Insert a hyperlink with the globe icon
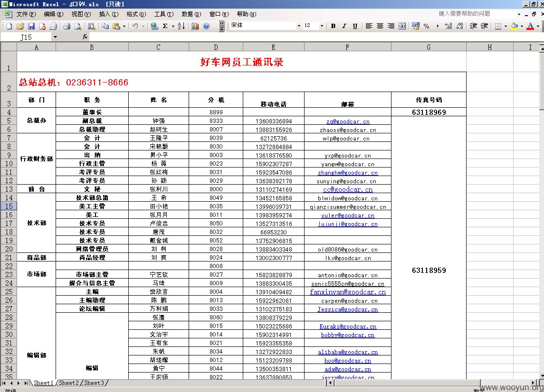This screenshot has height=392, width=544. pyautogui.click(x=154, y=26)
